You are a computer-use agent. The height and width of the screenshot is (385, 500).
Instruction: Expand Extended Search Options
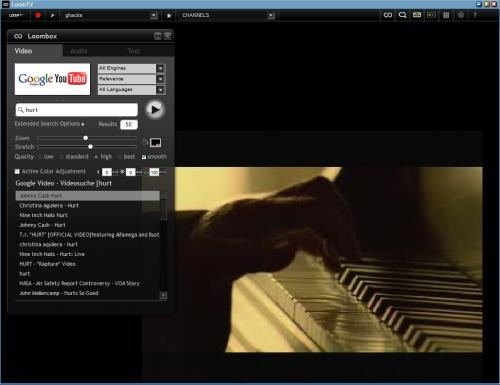coord(50,124)
